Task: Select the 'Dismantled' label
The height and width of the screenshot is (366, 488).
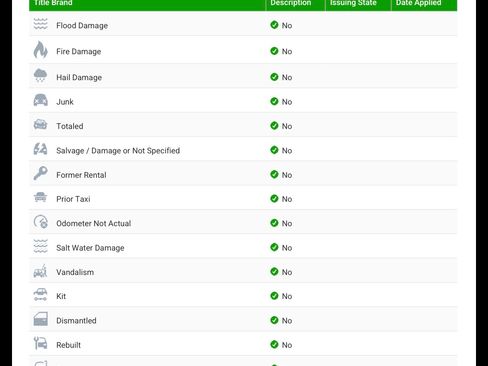Action: tap(76, 321)
